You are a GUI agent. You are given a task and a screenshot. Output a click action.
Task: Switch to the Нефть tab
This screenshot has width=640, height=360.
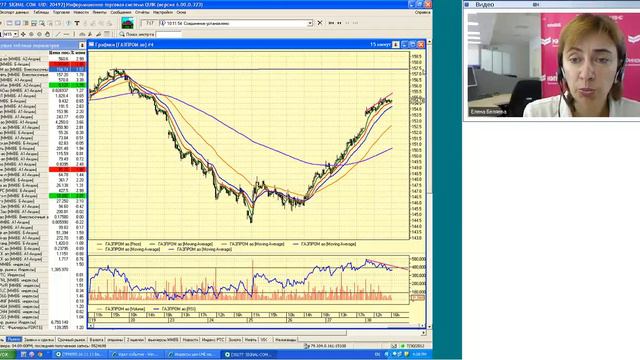click(x=251, y=340)
